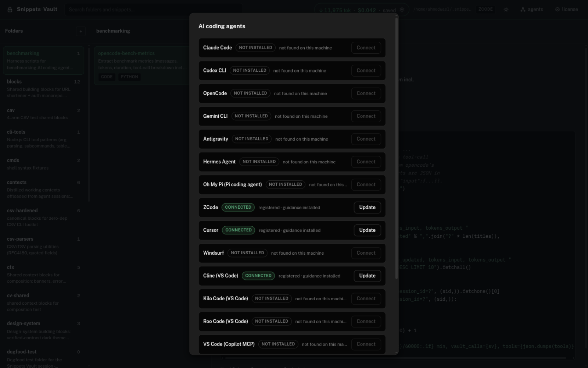Select the cv-shared folder in sidebar
This screenshot has width=588, height=368.
click(x=43, y=302)
